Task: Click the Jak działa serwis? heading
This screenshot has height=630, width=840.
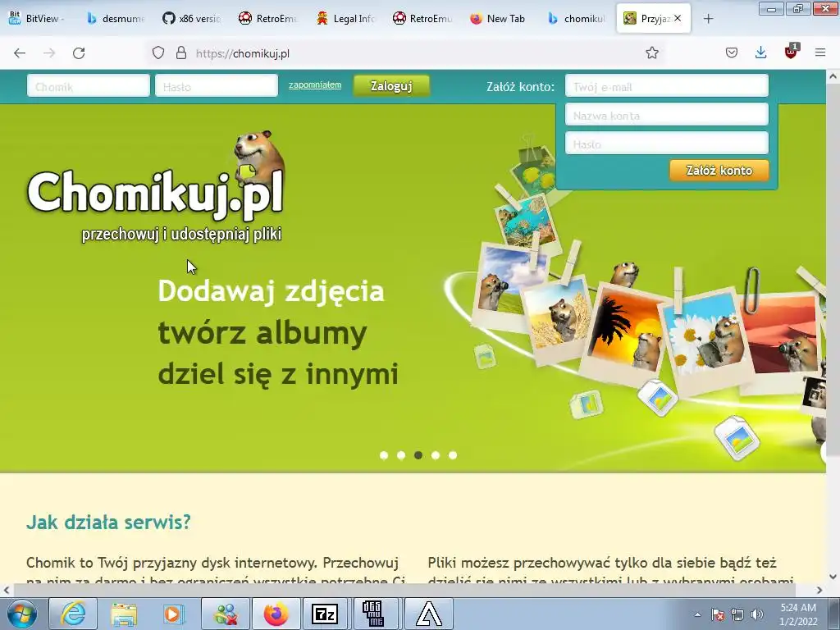Action: coord(108,523)
